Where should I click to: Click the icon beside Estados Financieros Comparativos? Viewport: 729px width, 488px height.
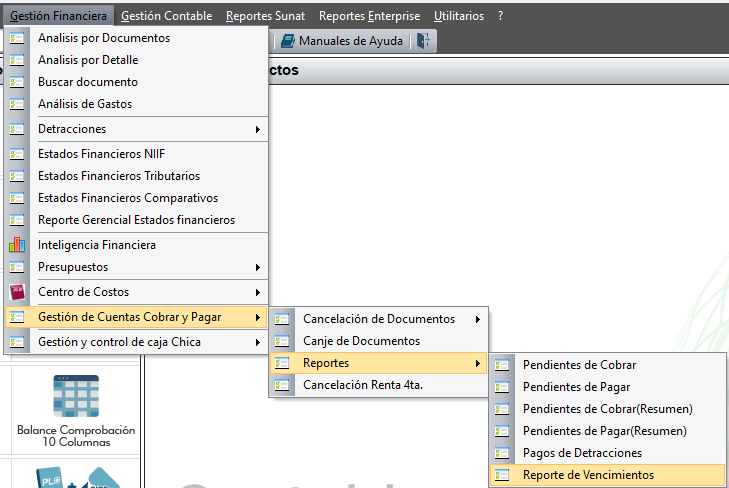pyautogui.click(x=17, y=198)
